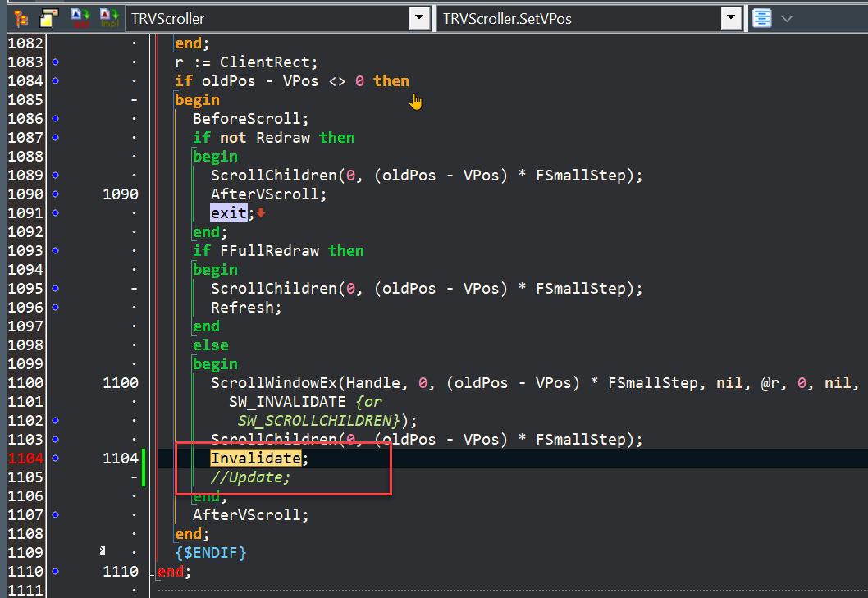Click 'oldPos' in the line 1084 condition
Screen dimensions: 868x598
229,81
